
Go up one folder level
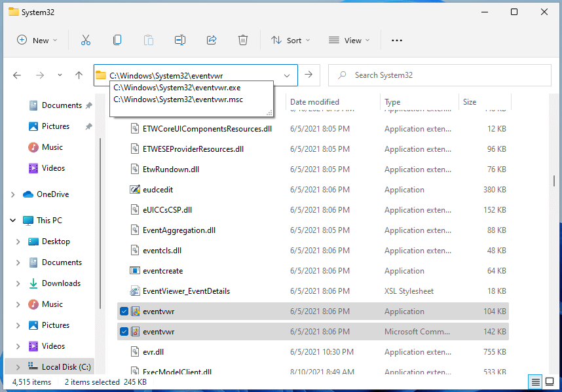[x=79, y=75]
